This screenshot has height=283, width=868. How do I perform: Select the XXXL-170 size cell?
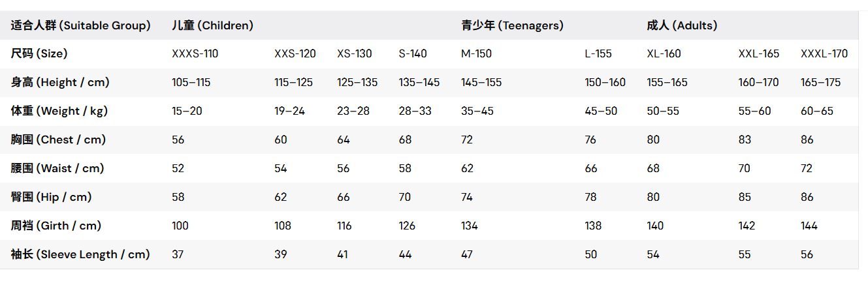pos(824,53)
